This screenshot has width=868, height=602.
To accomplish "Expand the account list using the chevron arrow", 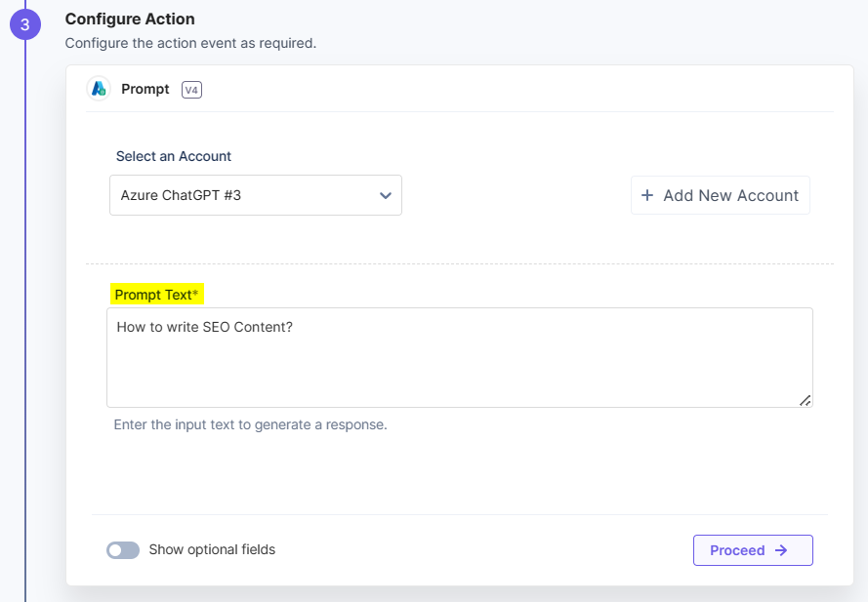I will (x=386, y=195).
